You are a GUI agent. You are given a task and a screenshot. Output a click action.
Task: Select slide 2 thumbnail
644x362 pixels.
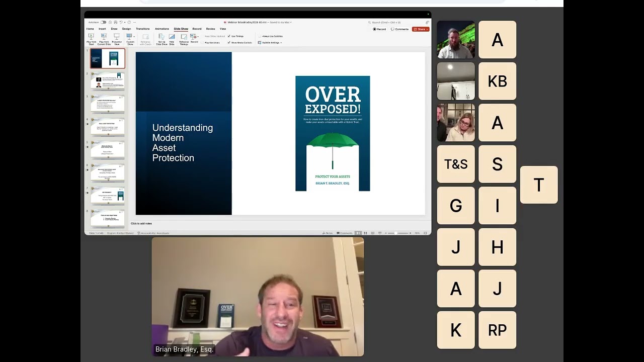click(x=107, y=81)
